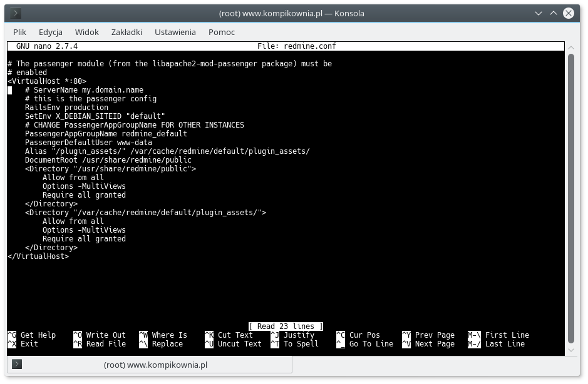Screen dimensions: 588x384
Task: Minimize the Konsola window
Action: [x=539, y=14]
